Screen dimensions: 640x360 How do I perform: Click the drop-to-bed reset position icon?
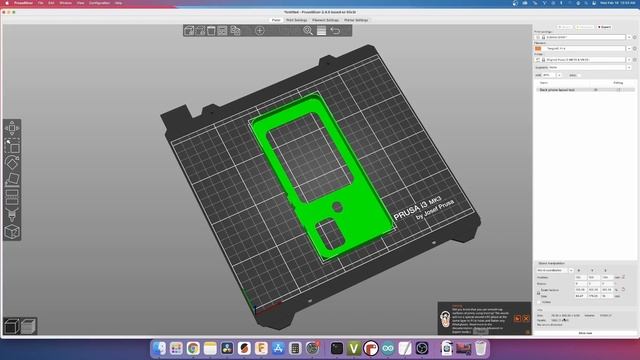click(623, 277)
